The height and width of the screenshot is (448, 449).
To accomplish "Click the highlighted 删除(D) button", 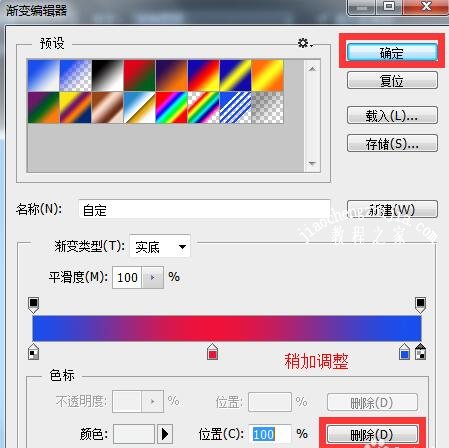I will click(372, 435).
